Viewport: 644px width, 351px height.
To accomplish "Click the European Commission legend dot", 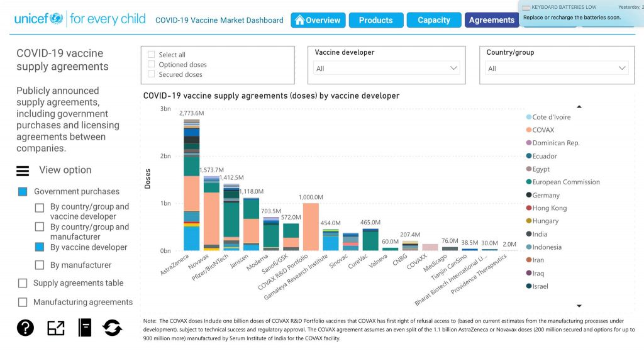I will point(529,182).
